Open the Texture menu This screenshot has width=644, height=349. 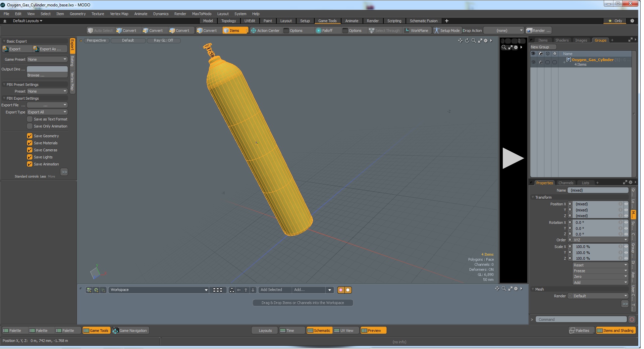coord(98,14)
